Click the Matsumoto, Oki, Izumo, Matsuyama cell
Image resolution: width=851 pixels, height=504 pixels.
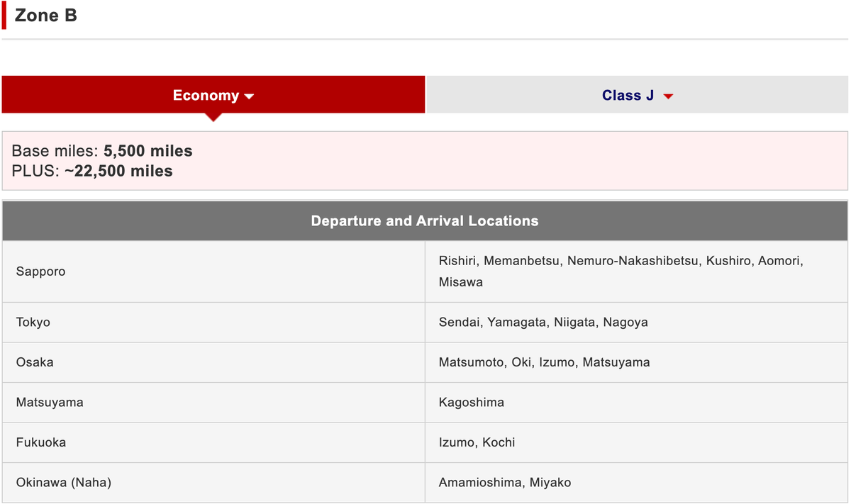544,362
